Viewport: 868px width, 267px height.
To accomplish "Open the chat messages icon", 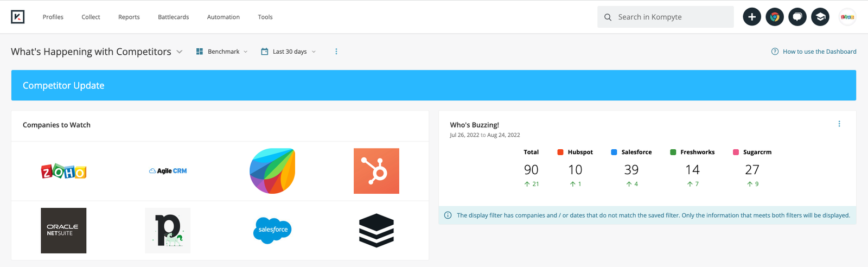I will [797, 17].
